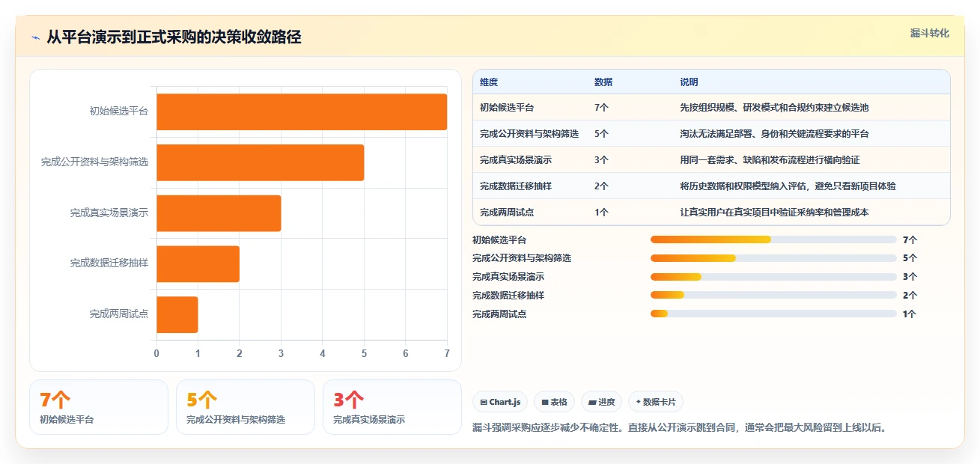
Task: Click the x-axis tick label 4
Action: [323, 353]
